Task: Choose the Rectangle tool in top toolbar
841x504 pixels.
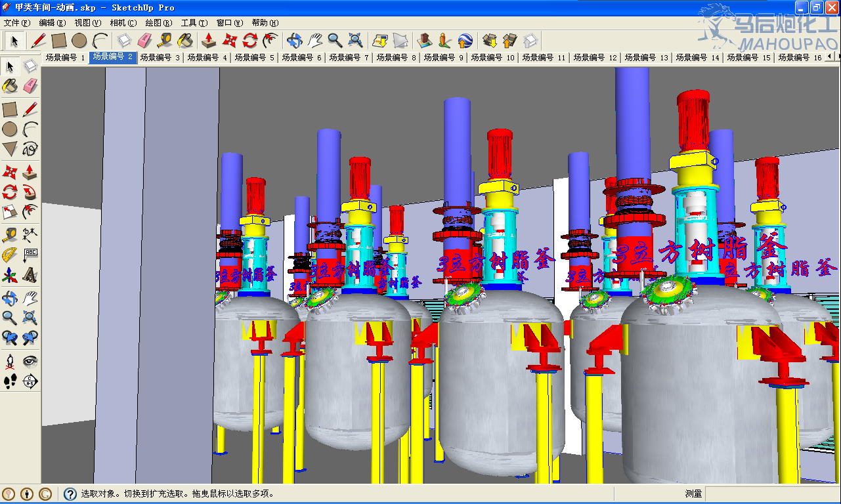Action: (x=59, y=41)
